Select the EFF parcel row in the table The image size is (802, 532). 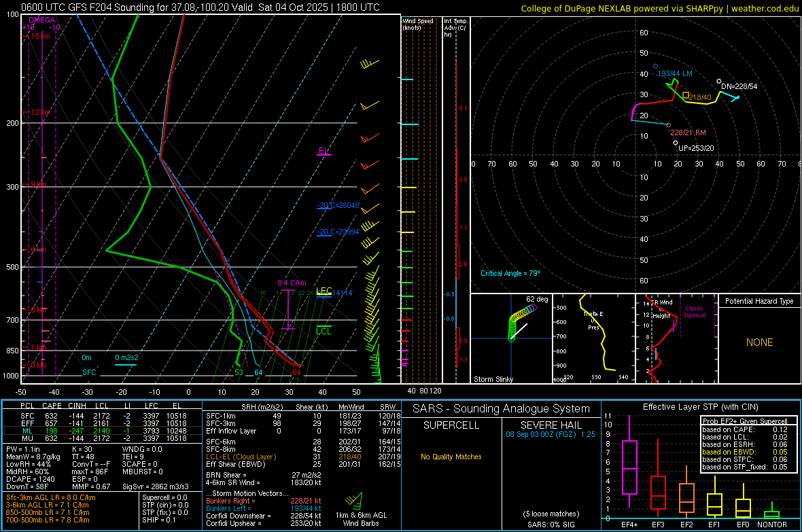(x=103, y=423)
